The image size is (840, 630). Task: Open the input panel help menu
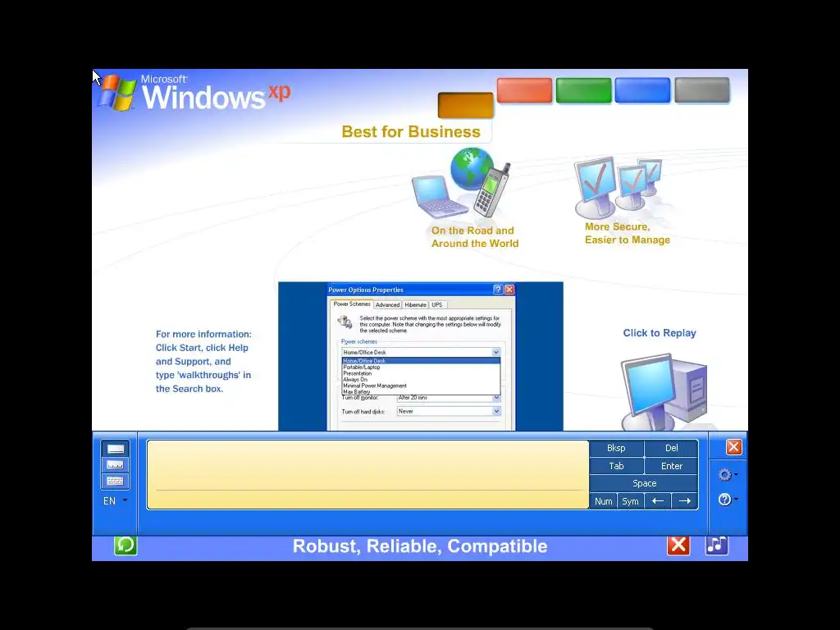point(728,500)
